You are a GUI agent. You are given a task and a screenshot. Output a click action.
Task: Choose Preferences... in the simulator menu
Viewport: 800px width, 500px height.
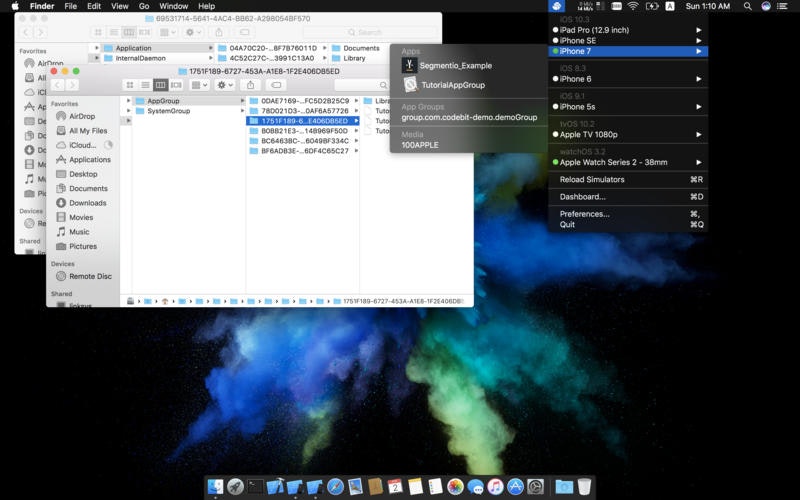pos(628,214)
